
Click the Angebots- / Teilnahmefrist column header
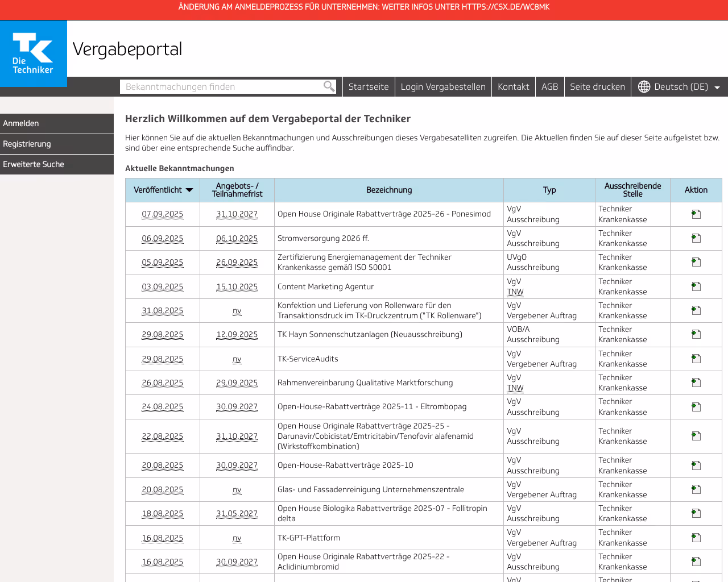(237, 190)
